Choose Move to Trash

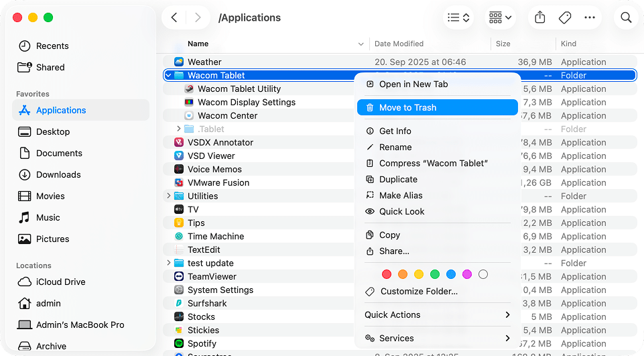(x=438, y=108)
